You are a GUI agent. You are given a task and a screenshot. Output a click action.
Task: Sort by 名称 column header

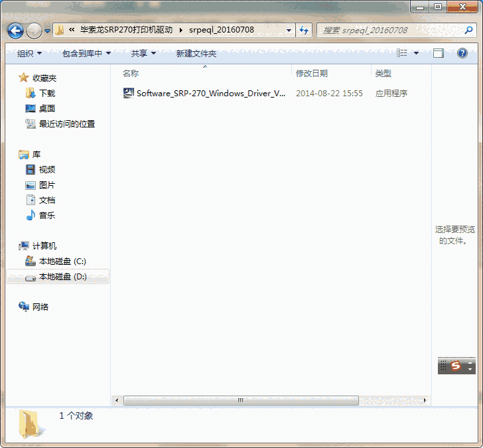(x=131, y=73)
